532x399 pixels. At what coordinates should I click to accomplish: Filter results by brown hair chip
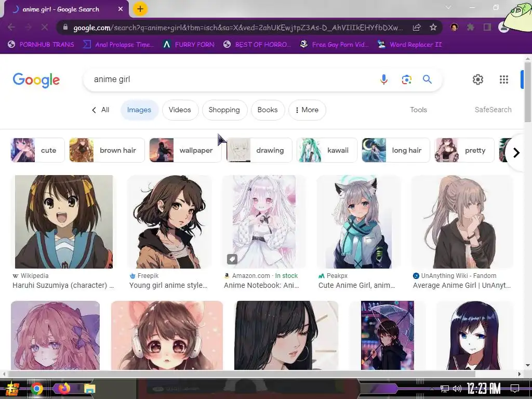[x=107, y=150]
